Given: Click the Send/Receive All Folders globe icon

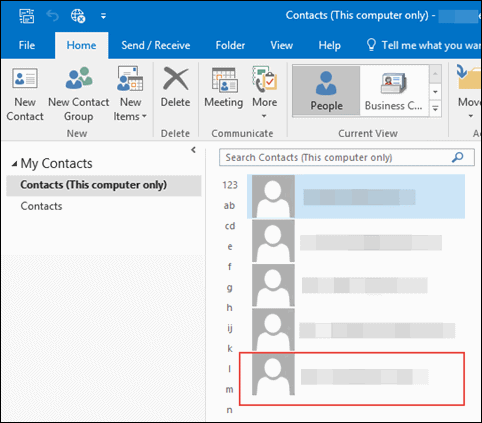Looking at the screenshot, I should (78, 16).
